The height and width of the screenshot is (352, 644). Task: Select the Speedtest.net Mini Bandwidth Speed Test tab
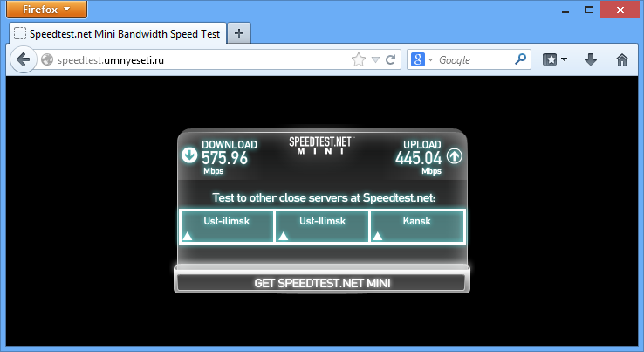tap(118, 33)
